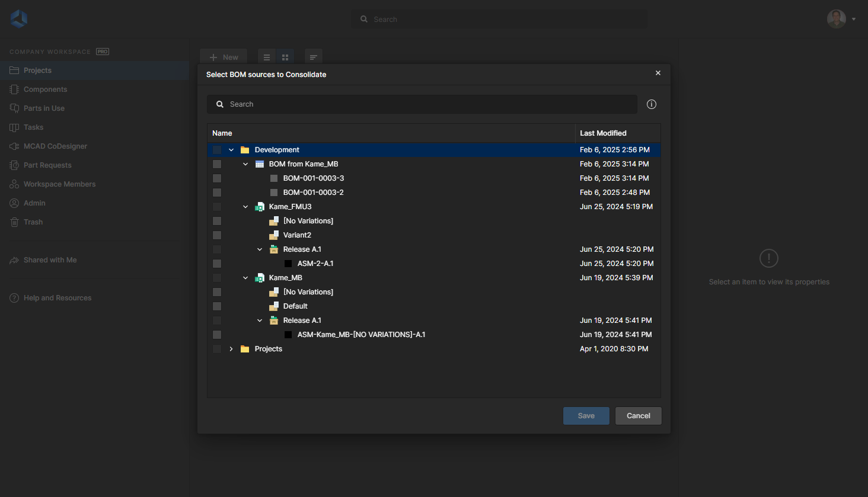Click the info icon beside the search field

652,104
